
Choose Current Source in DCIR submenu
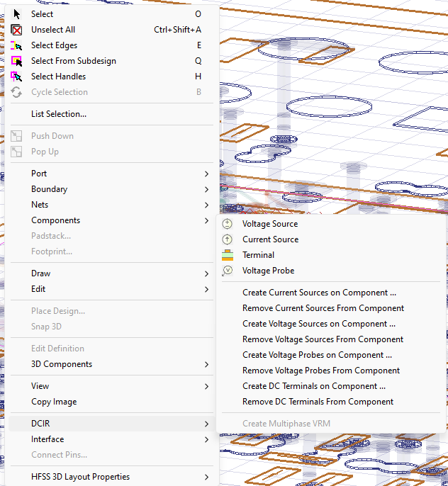tap(331, 239)
